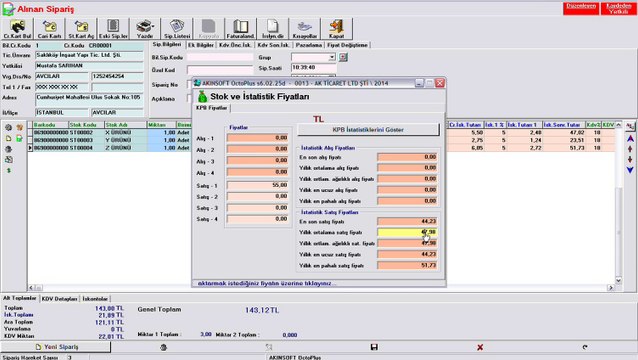638x360 pixels.
Task: Click the grid horizontal scrollbar right arrow
Action: pos(611,288)
